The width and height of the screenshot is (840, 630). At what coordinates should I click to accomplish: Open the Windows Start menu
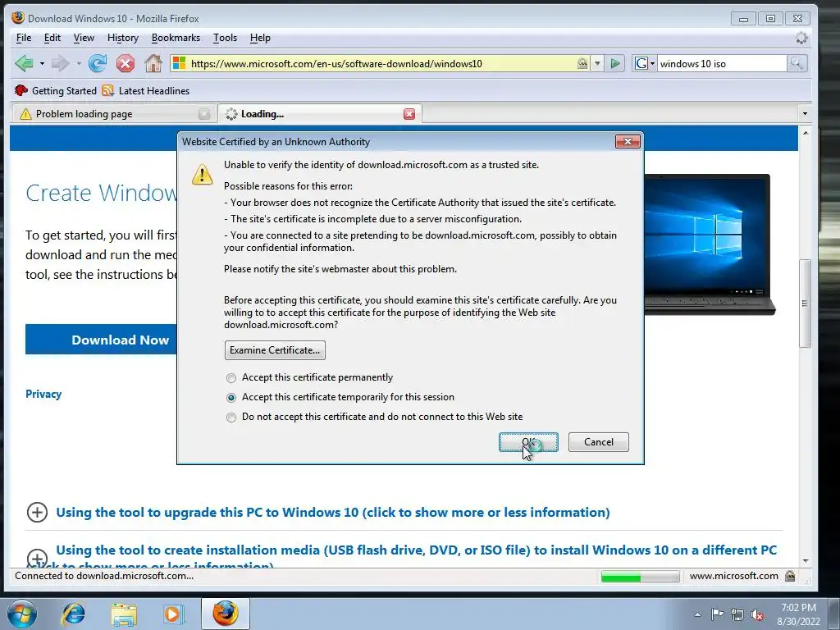click(22, 614)
